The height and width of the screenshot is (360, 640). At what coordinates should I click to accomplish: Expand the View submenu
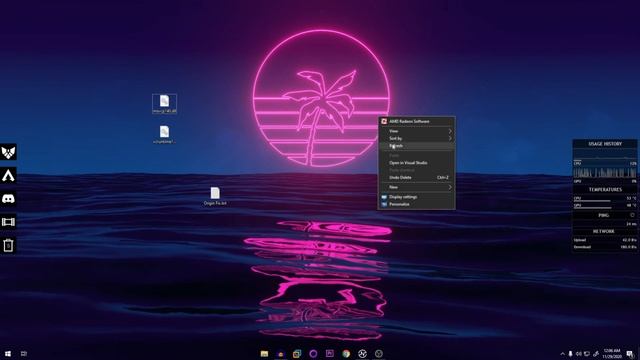tap(416, 131)
